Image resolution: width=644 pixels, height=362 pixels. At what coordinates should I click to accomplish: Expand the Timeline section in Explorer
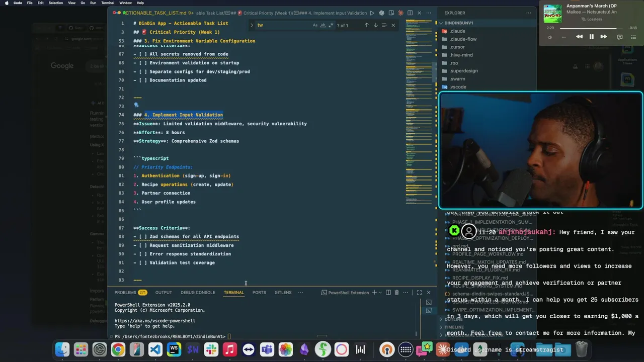[x=486, y=327]
